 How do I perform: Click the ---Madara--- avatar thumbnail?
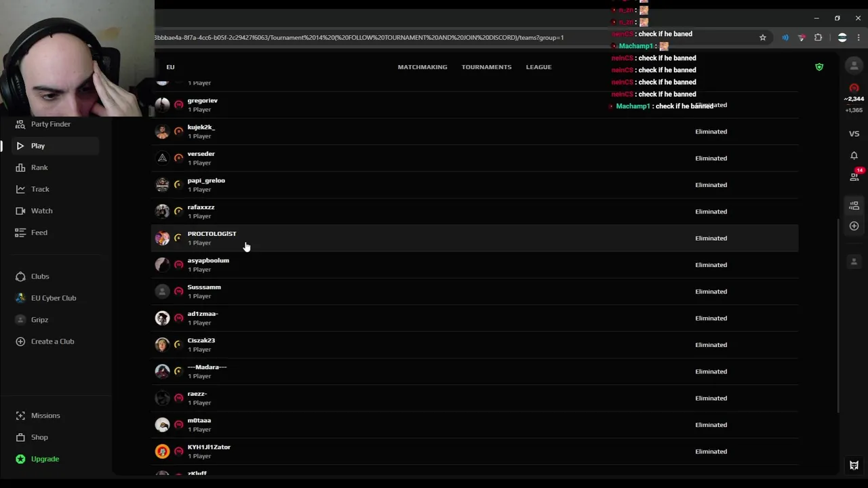click(x=162, y=371)
